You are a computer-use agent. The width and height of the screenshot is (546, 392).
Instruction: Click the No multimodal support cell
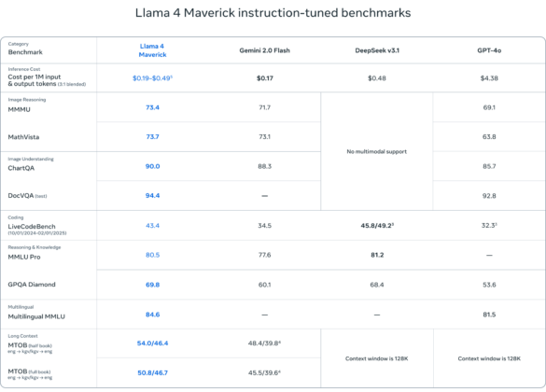click(x=377, y=151)
